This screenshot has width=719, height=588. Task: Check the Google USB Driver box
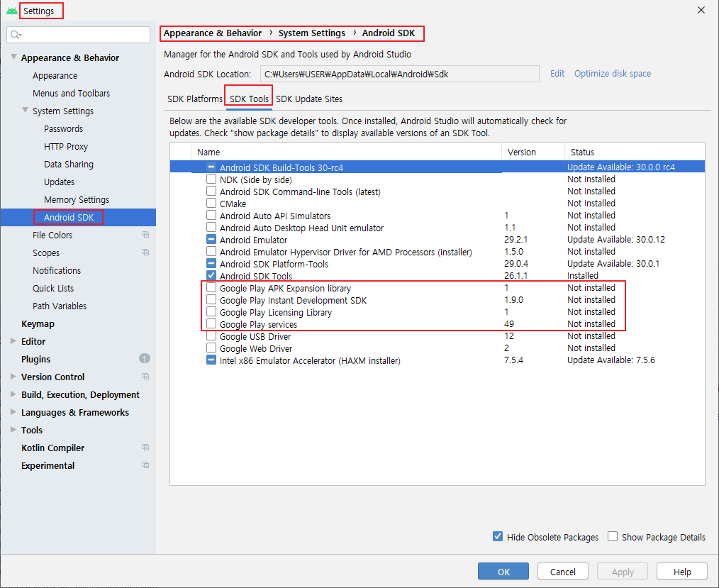[211, 335]
